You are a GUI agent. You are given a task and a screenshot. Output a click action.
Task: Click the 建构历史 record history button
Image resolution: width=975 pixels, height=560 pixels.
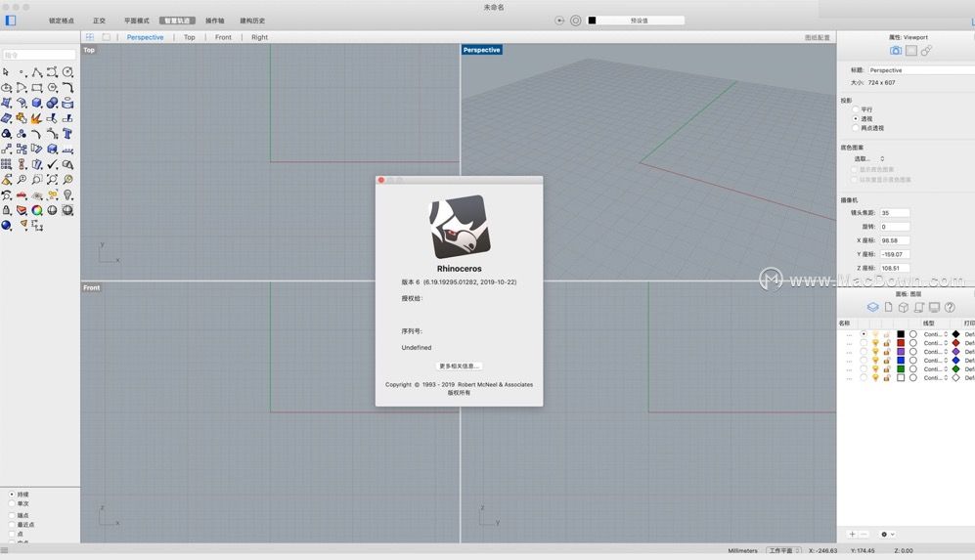tap(252, 21)
